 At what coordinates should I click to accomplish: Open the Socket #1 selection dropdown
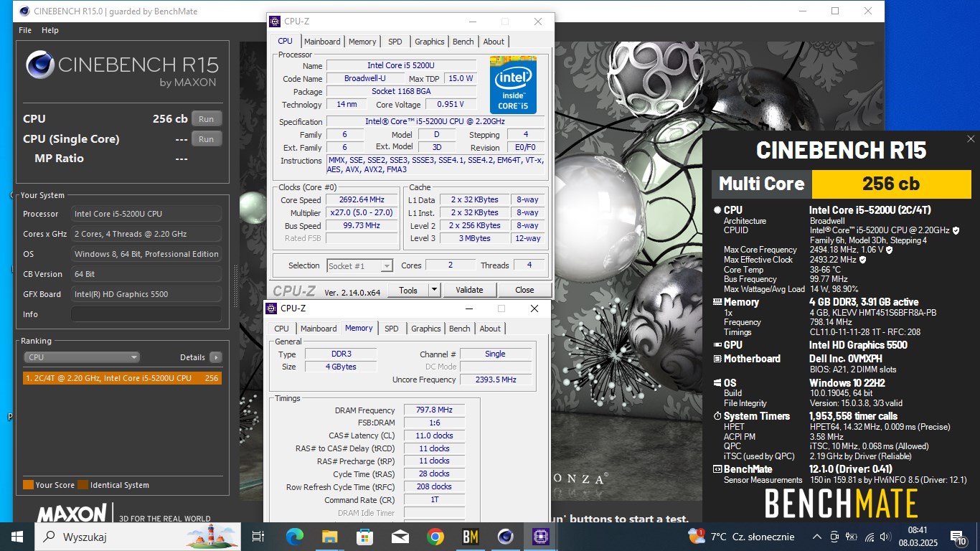click(x=360, y=265)
